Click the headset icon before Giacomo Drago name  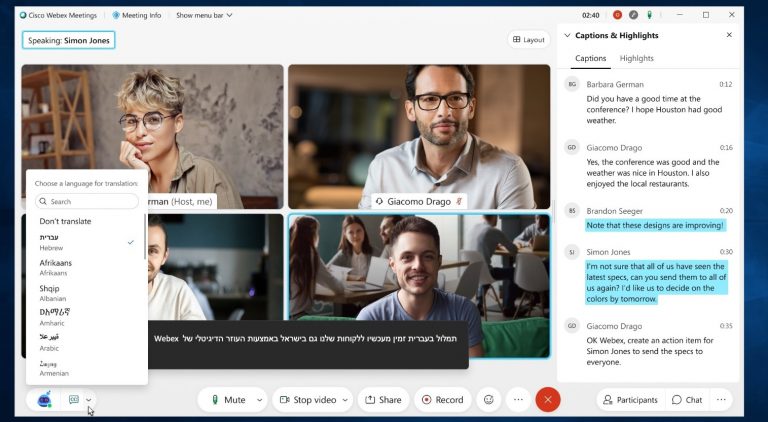coord(379,201)
